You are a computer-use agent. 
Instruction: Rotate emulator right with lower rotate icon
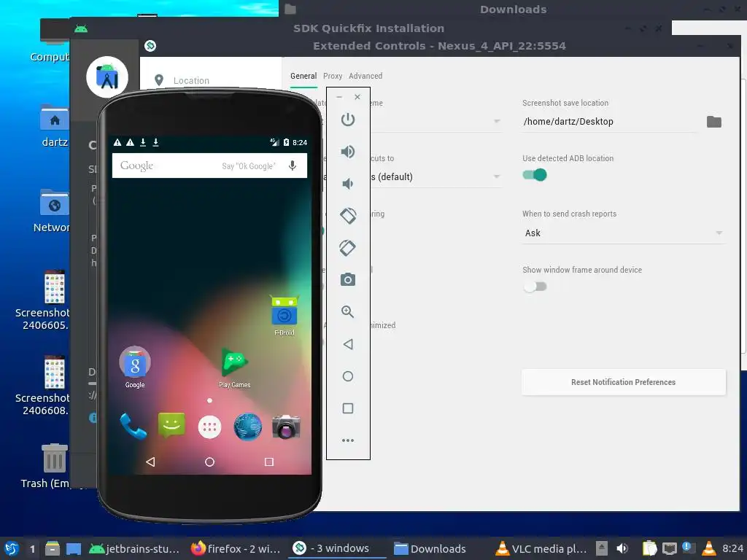tap(348, 248)
